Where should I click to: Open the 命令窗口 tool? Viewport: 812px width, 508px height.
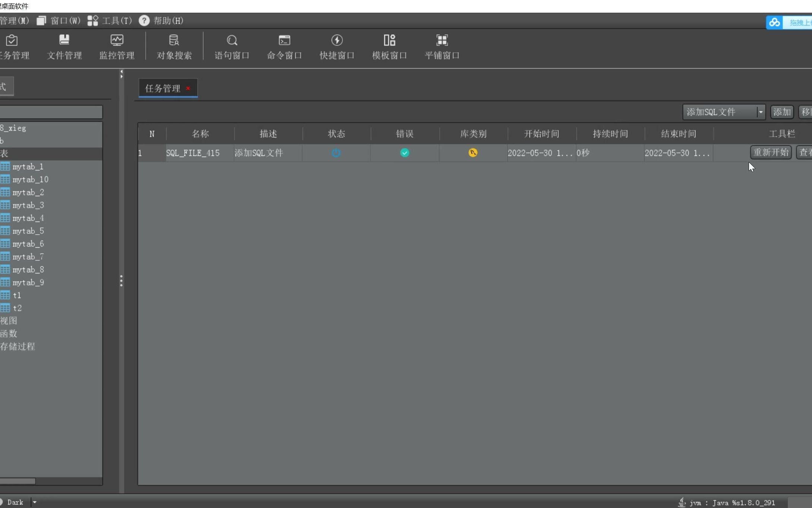coord(284,46)
